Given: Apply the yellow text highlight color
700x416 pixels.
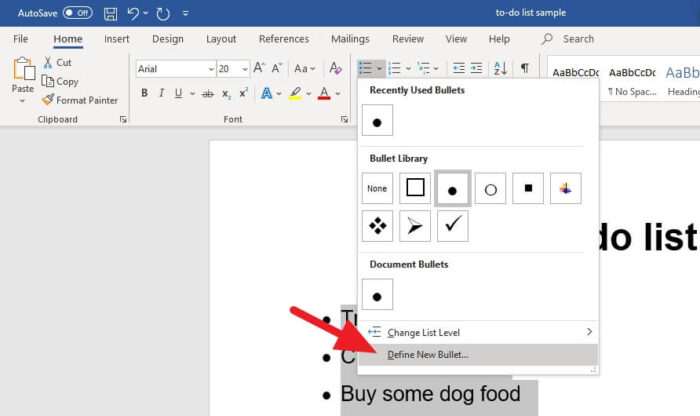Looking at the screenshot, I should (295, 93).
